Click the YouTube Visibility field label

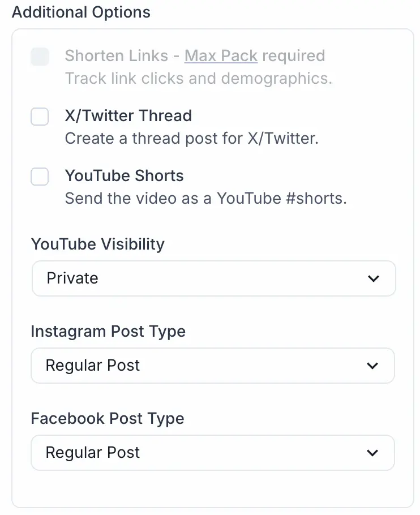pos(97,244)
